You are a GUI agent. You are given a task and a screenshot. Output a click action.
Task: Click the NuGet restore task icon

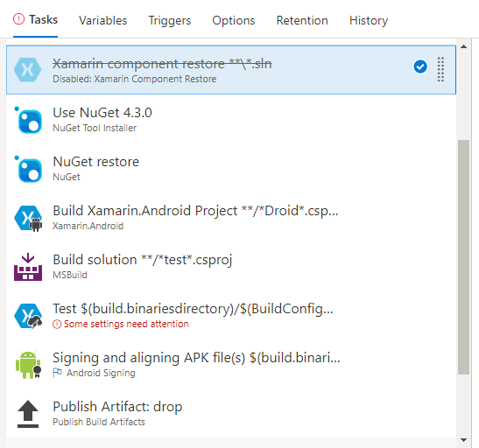[x=28, y=169]
